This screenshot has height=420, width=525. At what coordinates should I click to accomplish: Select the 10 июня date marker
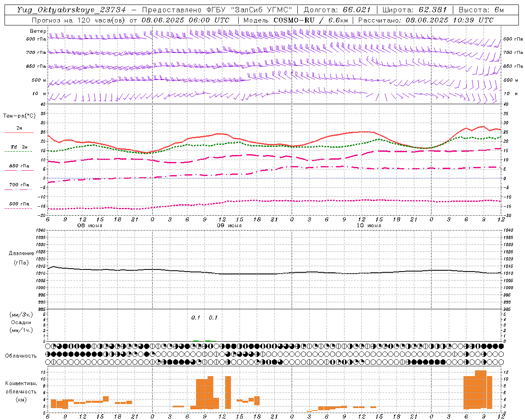[x=368, y=226]
